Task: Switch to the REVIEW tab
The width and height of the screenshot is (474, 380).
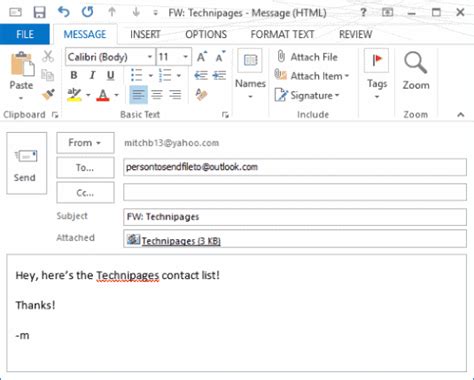Action: (355, 34)
